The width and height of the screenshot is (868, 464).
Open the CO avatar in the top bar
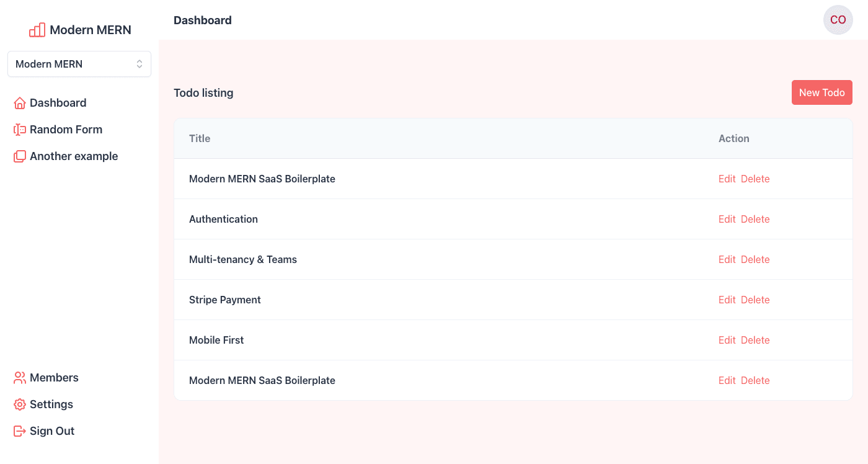tap(838, 20)
